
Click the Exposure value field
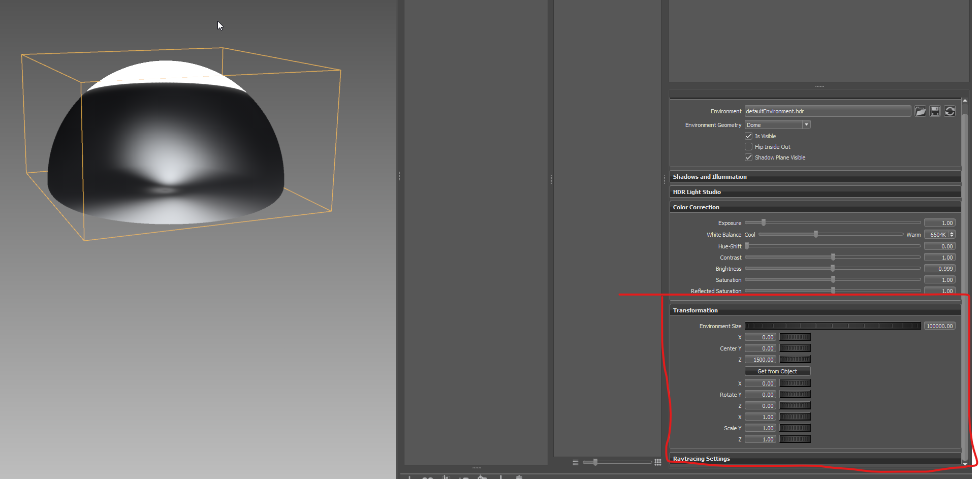point(939,223)
